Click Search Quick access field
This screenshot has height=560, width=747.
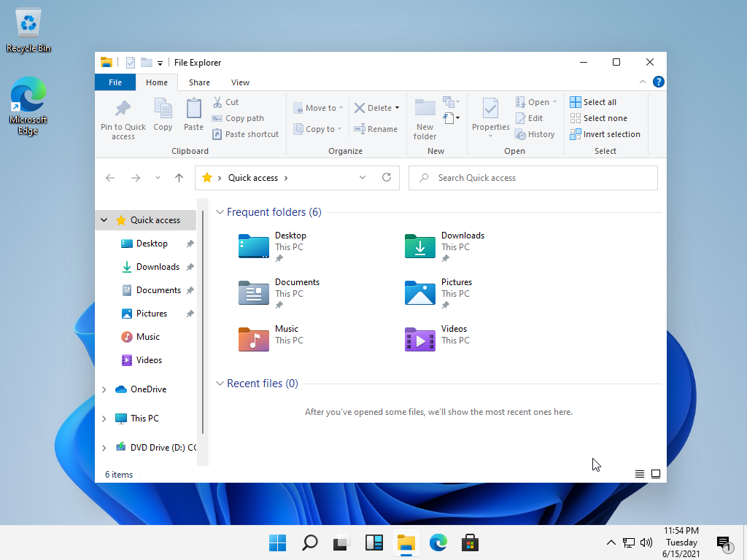tap(533, 178)
